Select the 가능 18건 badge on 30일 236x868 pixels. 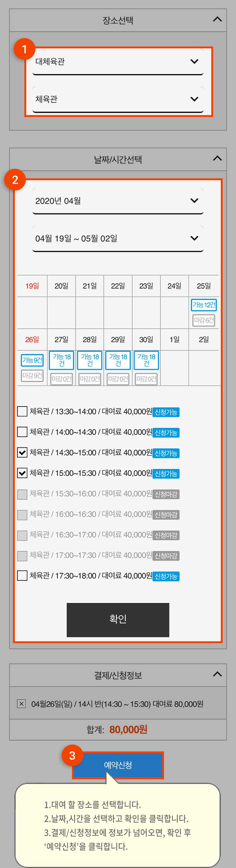pyautogui.click(x=147, y=360)
